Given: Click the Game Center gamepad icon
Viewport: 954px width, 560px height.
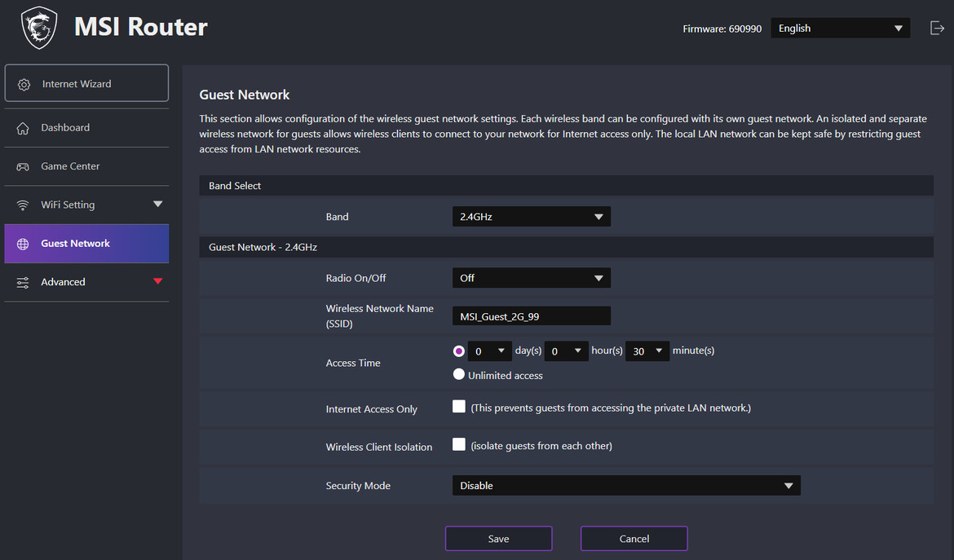Looking at the screenshot, I should [23, 166].
